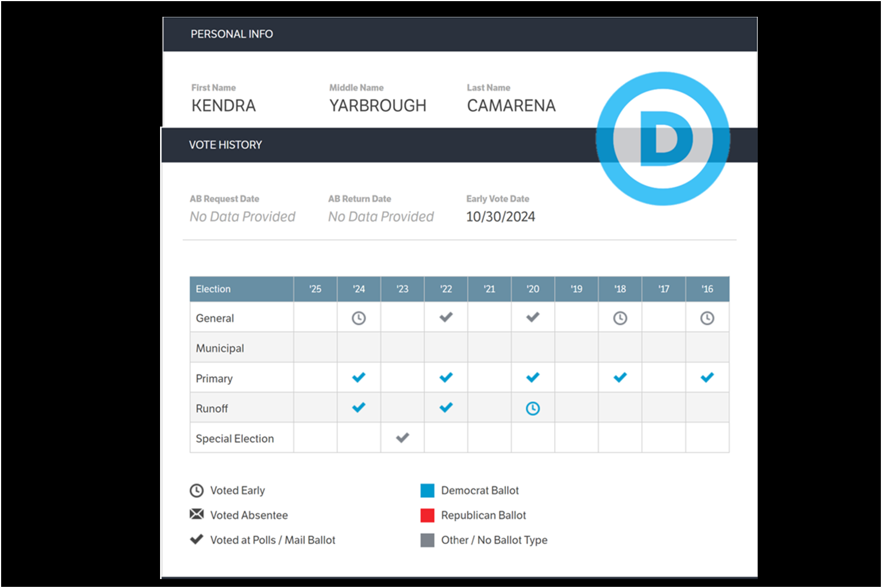Select the 2024 Runoff blue checkmark
This screenshot has height=588, width=882.
click(359, 407)
